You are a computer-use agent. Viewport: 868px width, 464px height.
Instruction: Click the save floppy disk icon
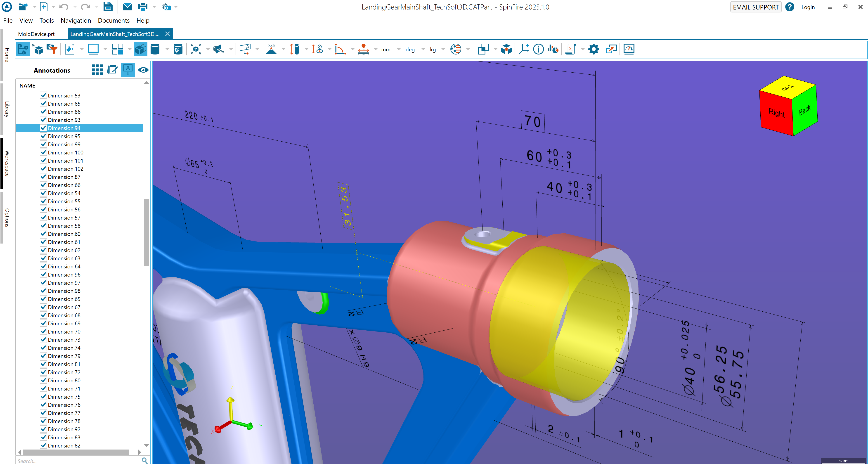[x=108, y=7]
